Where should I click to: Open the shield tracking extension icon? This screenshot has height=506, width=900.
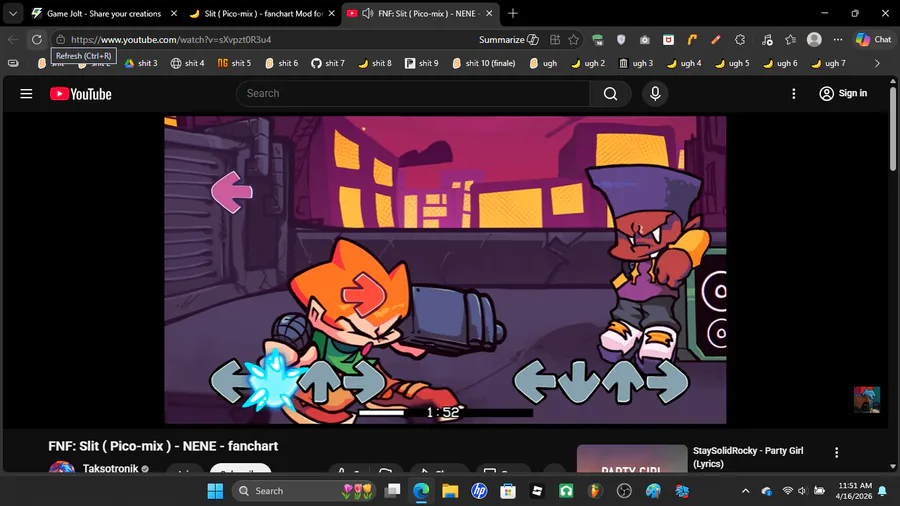[621, 40]
